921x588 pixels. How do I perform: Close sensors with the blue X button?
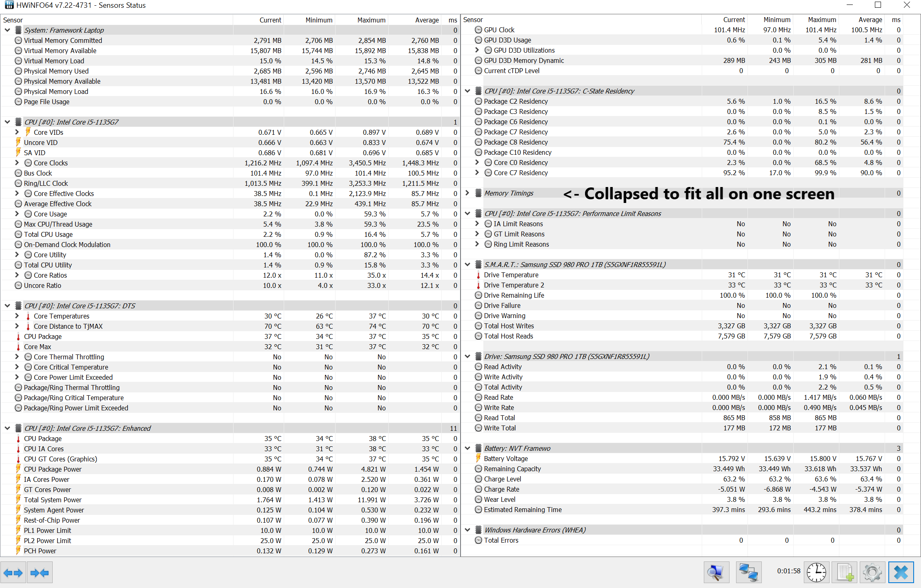(901, 572)
